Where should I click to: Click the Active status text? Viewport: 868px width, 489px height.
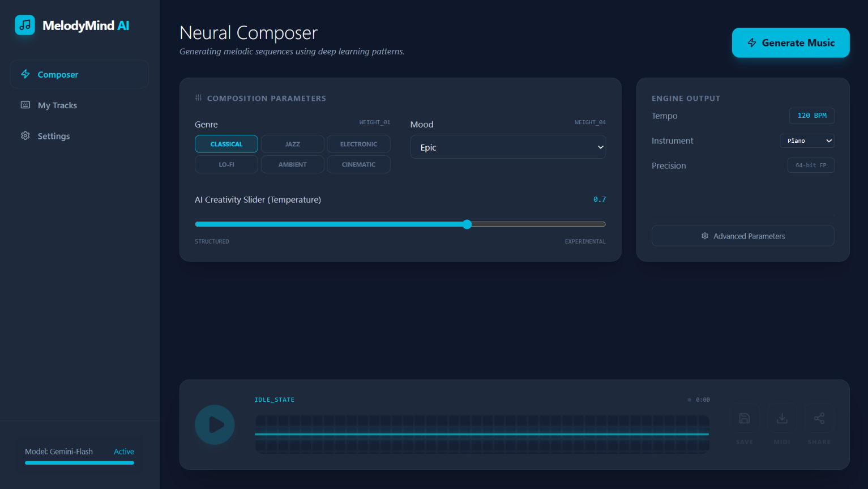(124, 452)
